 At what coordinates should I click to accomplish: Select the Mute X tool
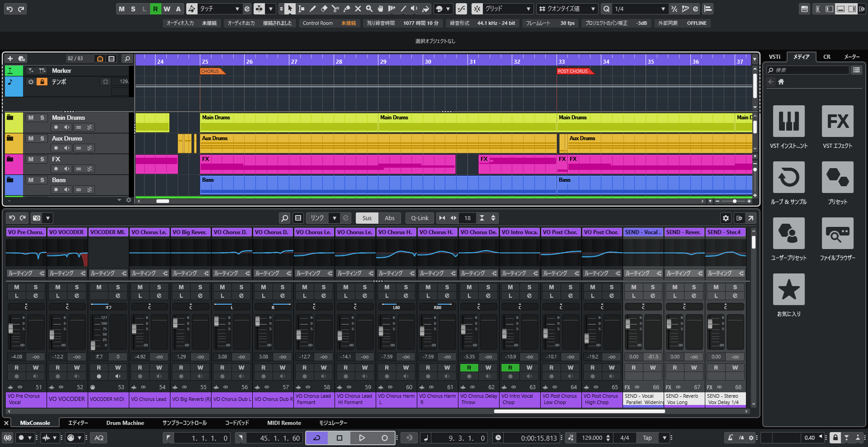click(x=358, y=9)
